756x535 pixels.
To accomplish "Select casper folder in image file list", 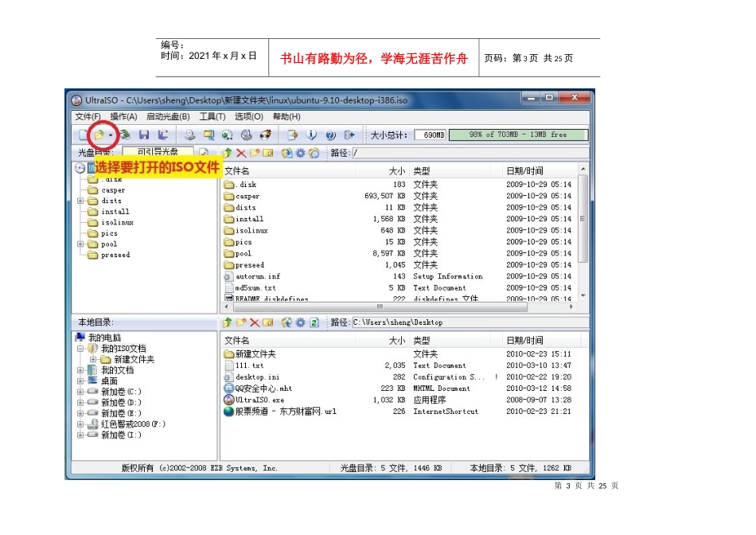I will pyautogui.click(x=242, y=197).
